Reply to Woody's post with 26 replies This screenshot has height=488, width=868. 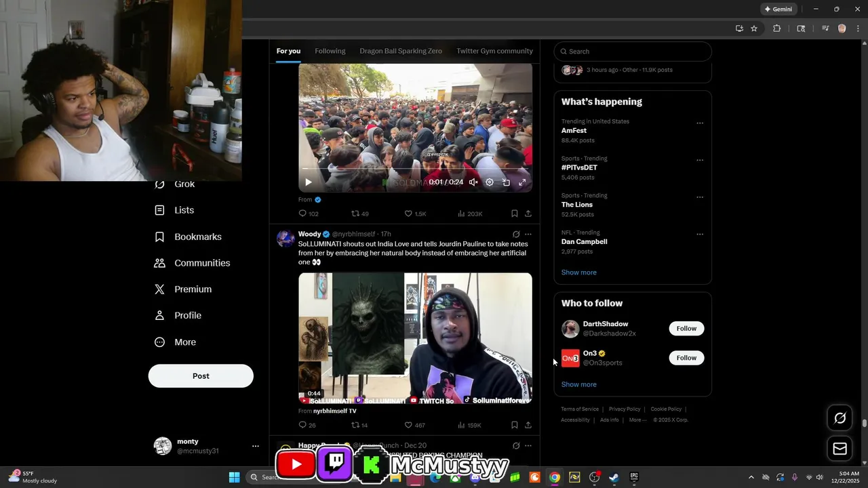307,425
